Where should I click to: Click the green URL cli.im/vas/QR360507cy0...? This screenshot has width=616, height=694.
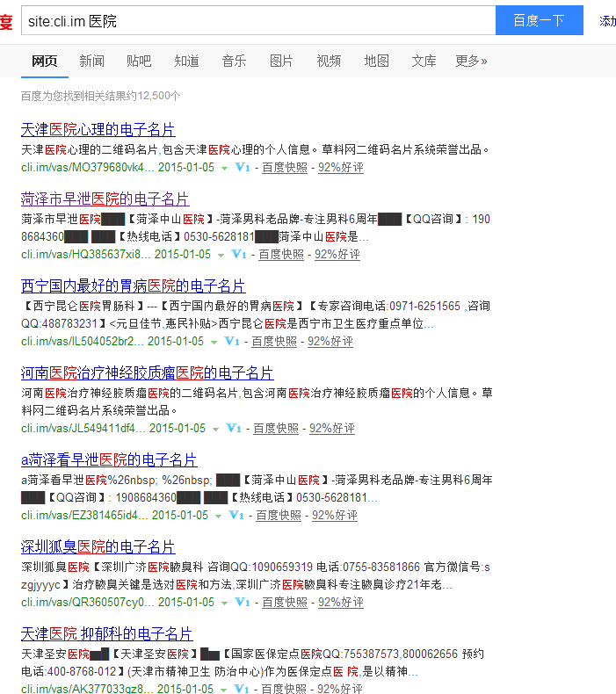click(x=88, y=602)
